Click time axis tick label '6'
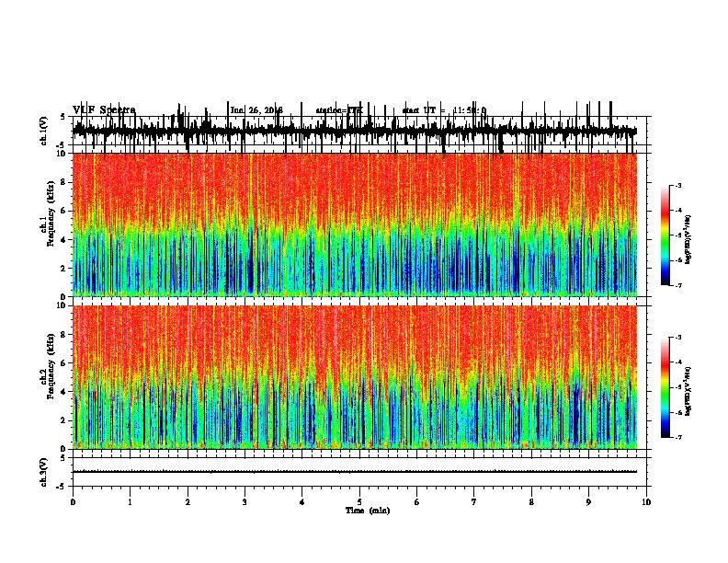The height and width of the screenshot is (563, 728). pyautogui.click(x=416, y=502)
